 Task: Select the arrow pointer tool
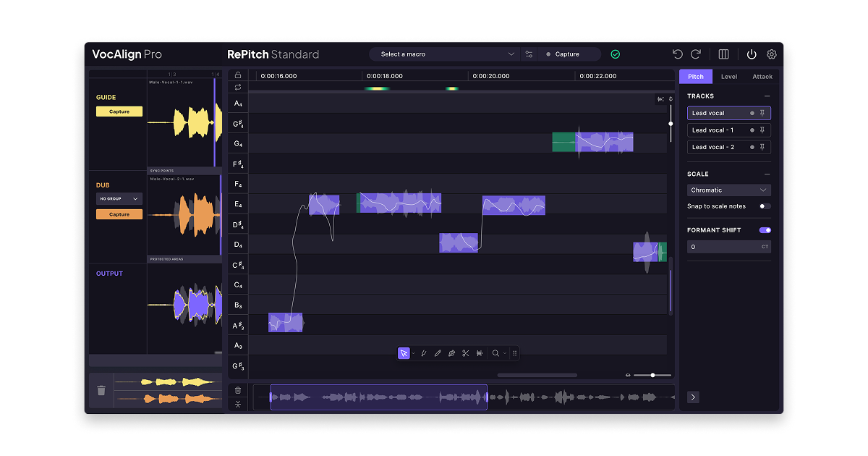pos(404,353)
